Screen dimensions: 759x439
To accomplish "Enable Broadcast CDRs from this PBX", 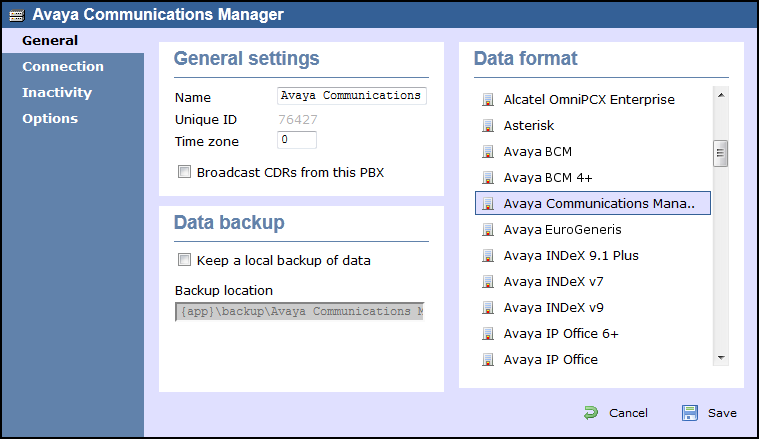I will (x=184, y=172).
